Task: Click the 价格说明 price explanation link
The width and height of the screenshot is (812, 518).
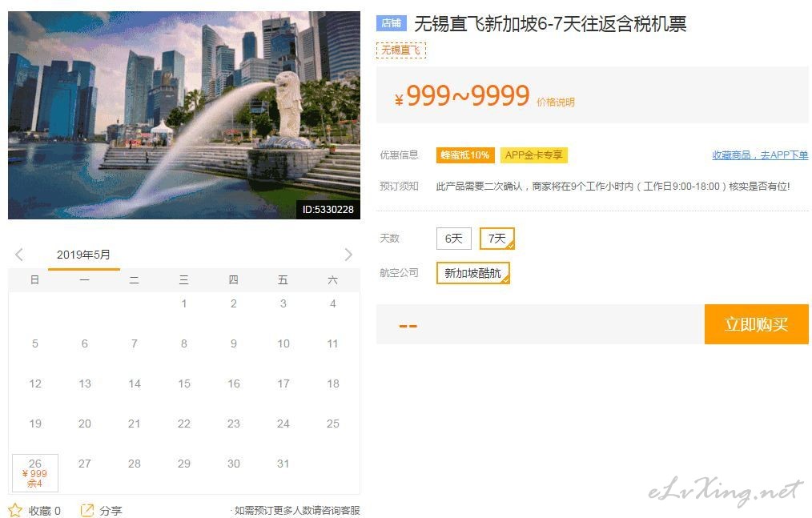Action: (556, 102)
